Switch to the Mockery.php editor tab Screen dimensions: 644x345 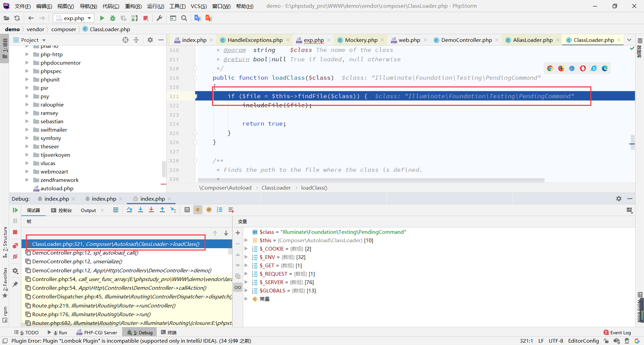point(361,40)
